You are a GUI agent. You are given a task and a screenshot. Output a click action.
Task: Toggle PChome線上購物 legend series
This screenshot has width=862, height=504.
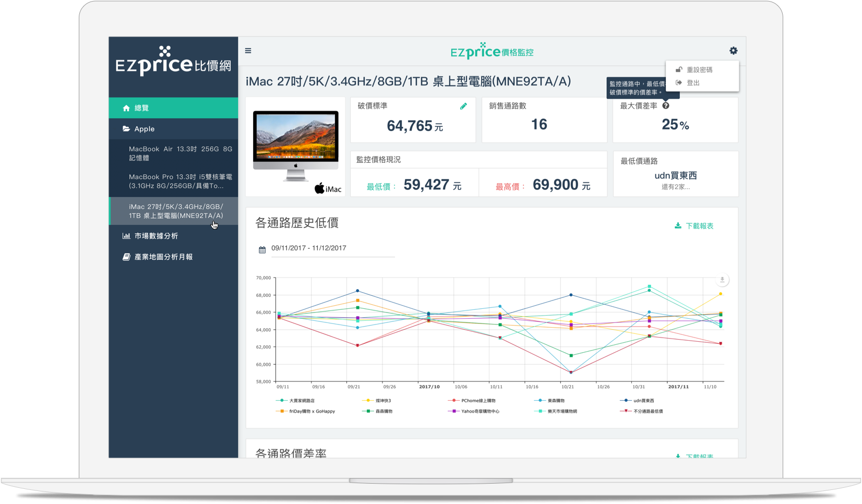(x=472, y=401)
